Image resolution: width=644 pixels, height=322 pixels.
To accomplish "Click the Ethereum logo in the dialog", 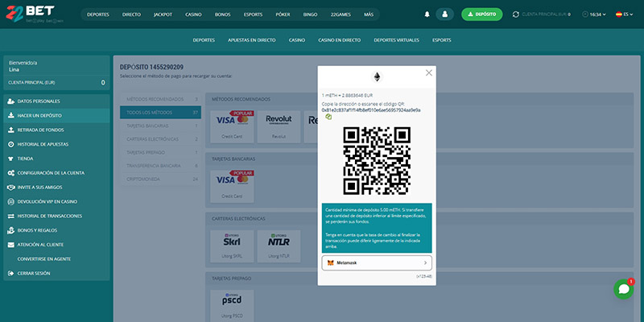I will coord(377,76).
